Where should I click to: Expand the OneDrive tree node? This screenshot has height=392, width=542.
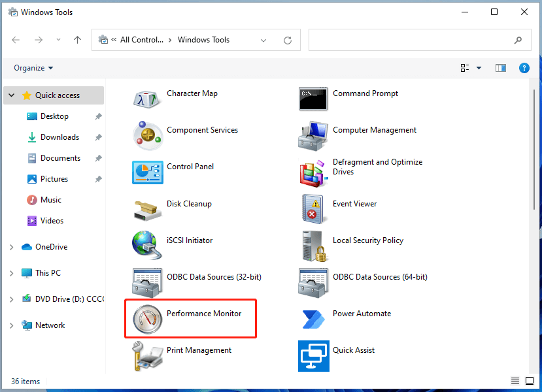point(12,247)
